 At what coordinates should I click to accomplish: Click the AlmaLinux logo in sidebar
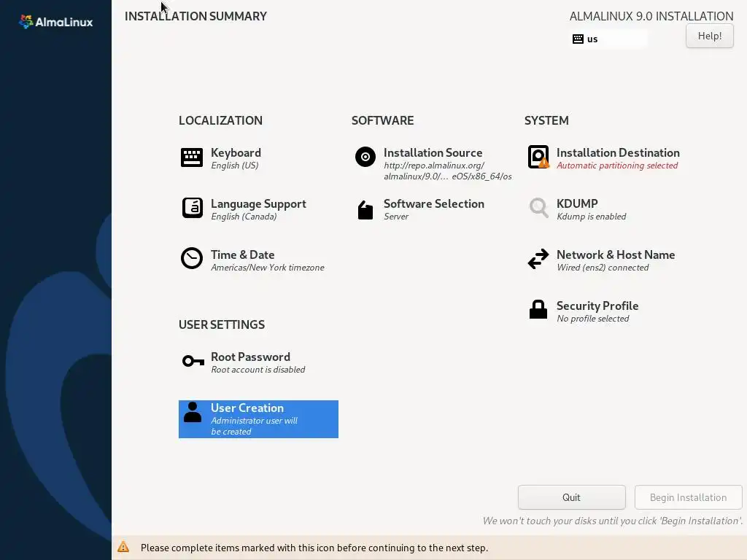point(55,21)
